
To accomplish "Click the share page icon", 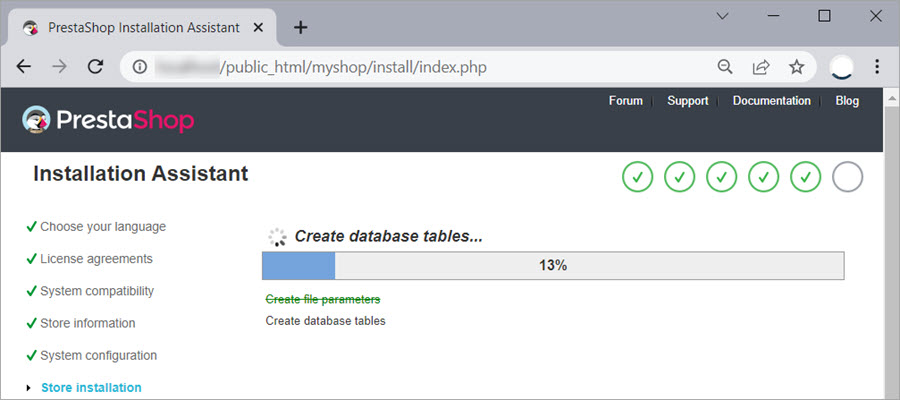I will coord(761,67).
